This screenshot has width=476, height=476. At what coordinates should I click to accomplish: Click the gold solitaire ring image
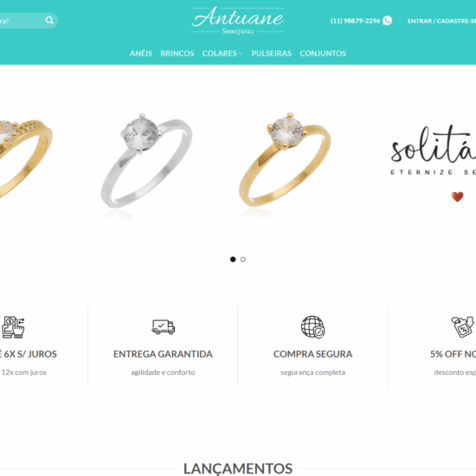coord(285,159)
